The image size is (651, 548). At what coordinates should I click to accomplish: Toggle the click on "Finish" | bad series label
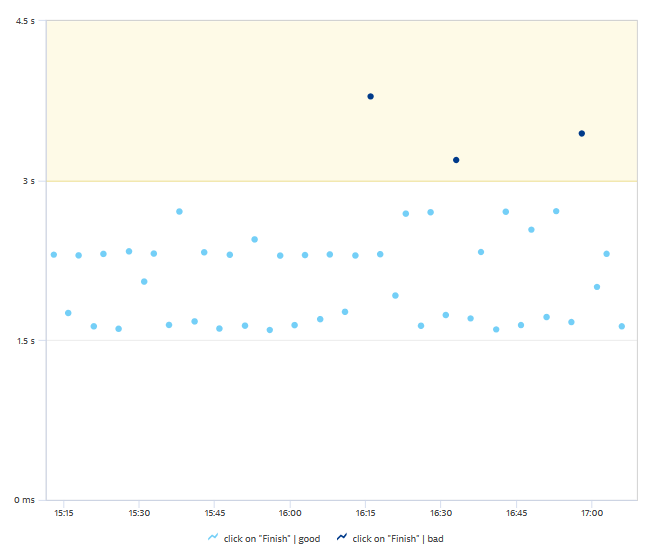pyautogui.click(x=400, y=538)
